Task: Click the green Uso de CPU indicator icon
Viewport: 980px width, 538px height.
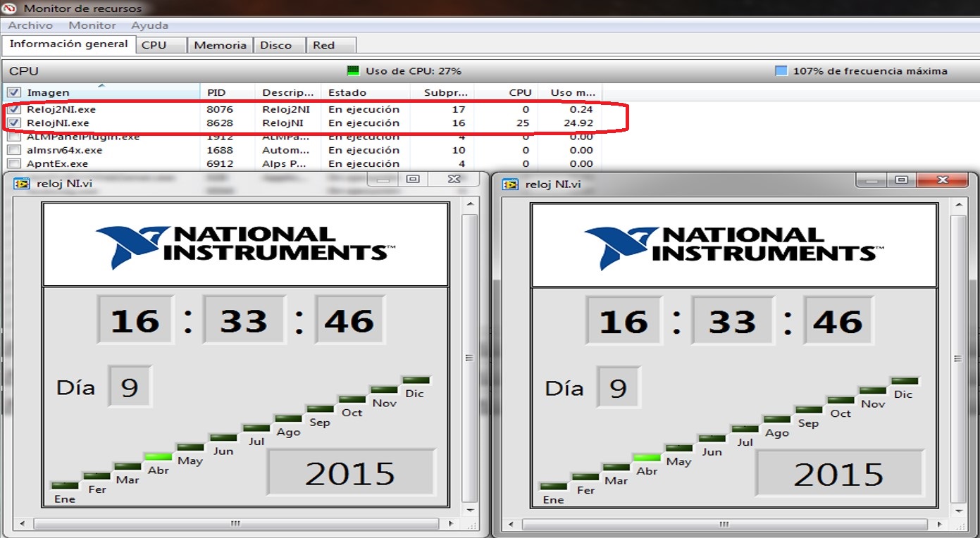Action: pyautogui.click(x=353, y=71)
